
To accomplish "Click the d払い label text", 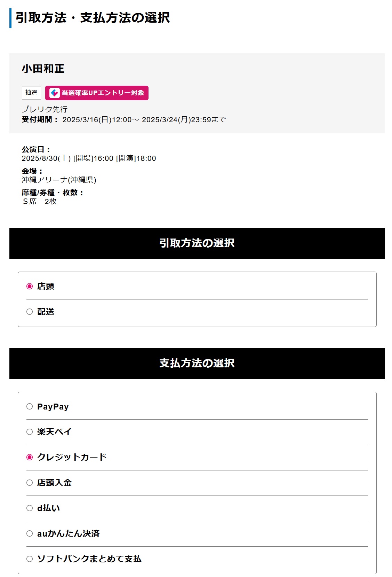I will point(49,508).
